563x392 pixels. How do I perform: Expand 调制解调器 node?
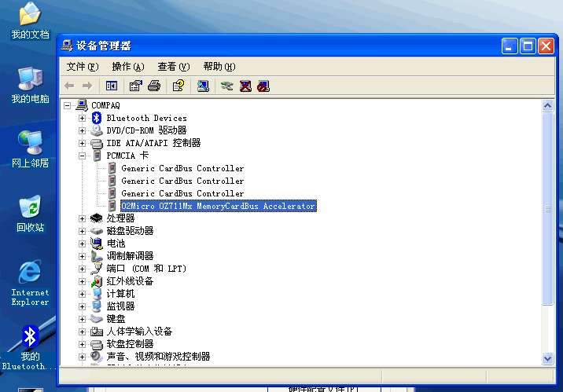[x=83, y=256]
